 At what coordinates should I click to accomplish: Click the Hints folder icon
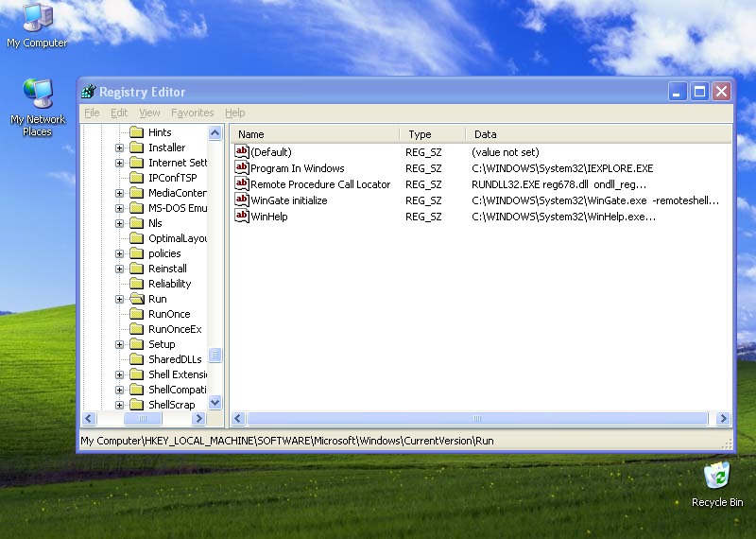click(137, 132)
